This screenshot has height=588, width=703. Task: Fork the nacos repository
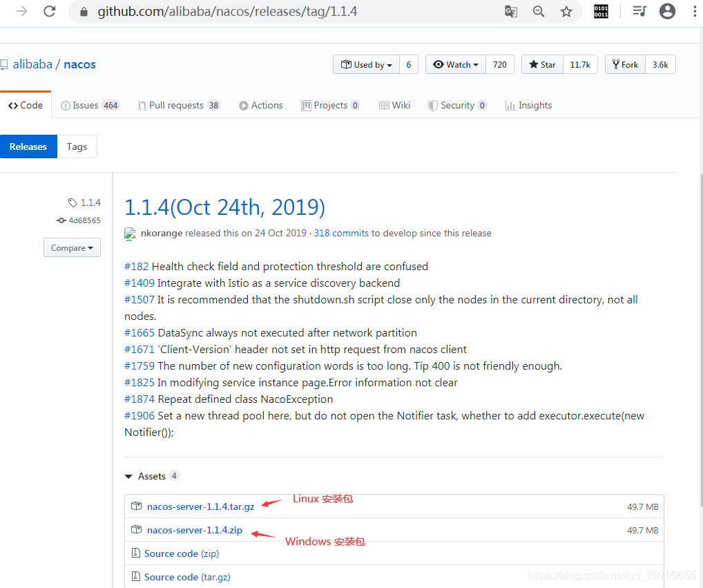coord(626,64)
